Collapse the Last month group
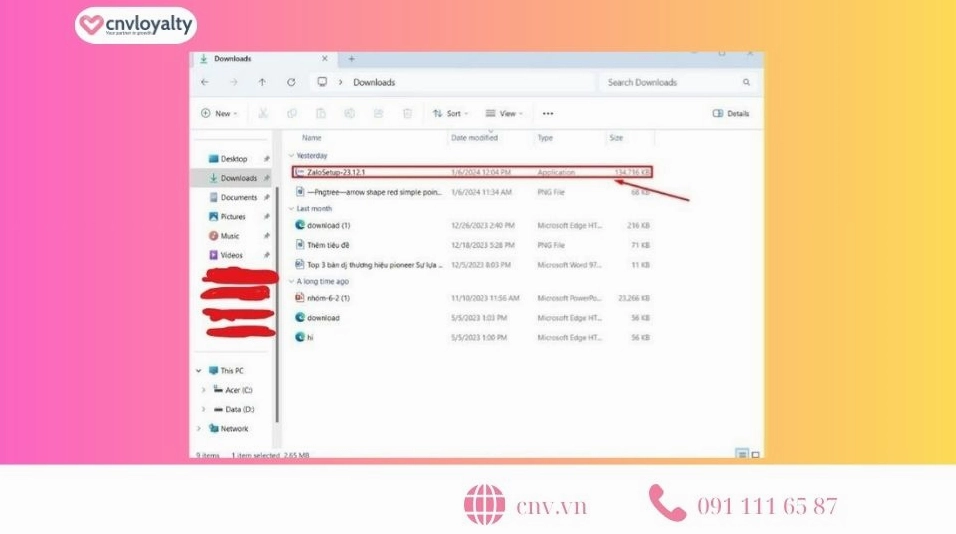Image resolution: width=956 pixels, height=534 pixels. click(x=291, y=208)
